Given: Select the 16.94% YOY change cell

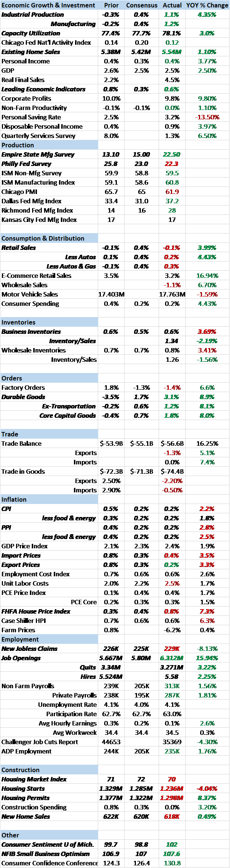Looking at the screenshot, I should pos(207,276).
